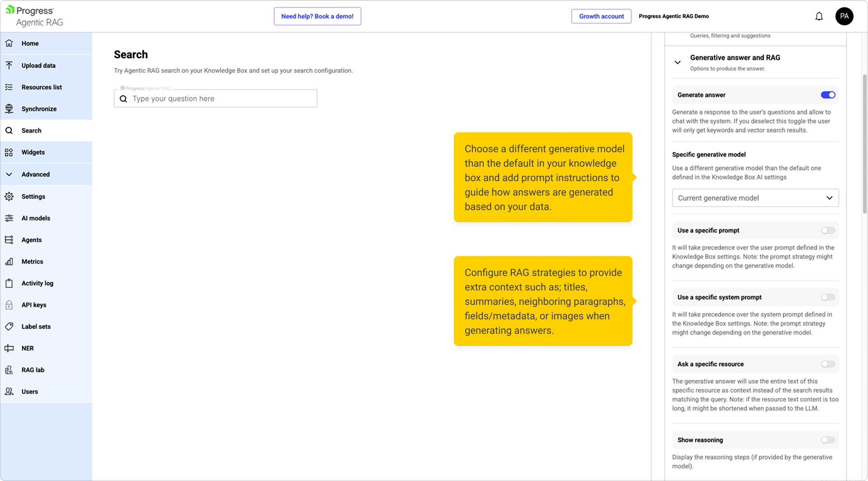Click the Label sets tag icon
Image resolution: width=868 pixels, height=481 pixels.
click(x=9, y=327)
